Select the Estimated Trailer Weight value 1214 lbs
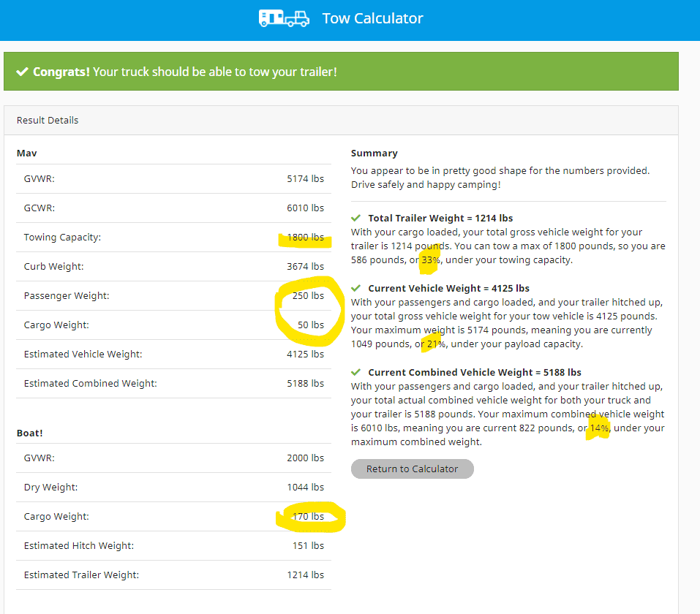The image size is (700, 614). coord(305,575)
